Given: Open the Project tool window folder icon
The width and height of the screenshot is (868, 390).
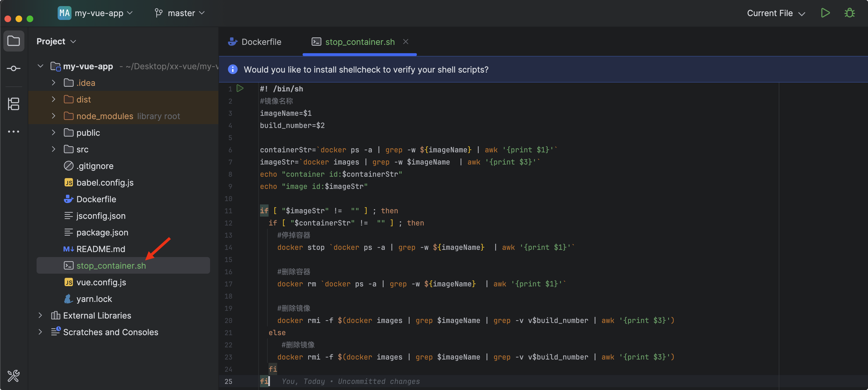Looking at the screenshot, I should [x=14, y=41].
